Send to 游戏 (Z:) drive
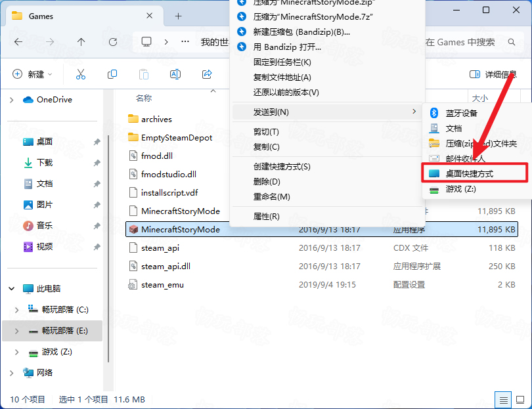Image resolution: width=532 pixels, height=409 pixels. pyautogui.click(x=476, y=189)
